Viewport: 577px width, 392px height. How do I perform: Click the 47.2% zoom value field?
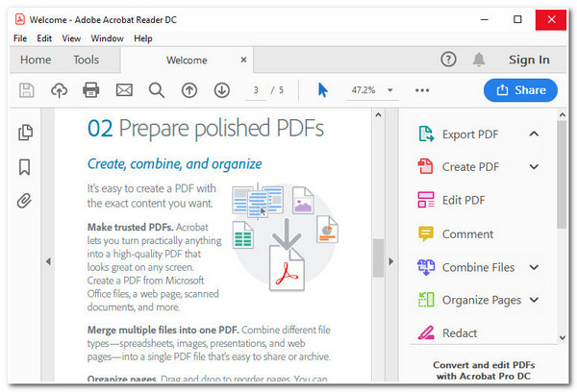click(364, 90)
